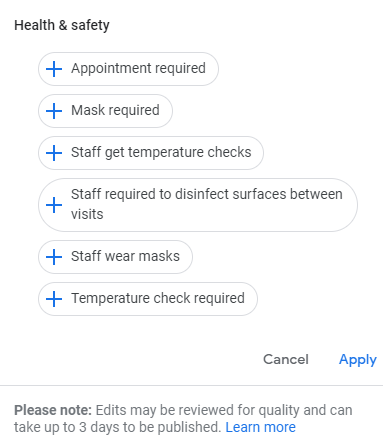The image size is (383, 442).
Task: Click the '3 days to be published' note text
Action: point(150,427)
